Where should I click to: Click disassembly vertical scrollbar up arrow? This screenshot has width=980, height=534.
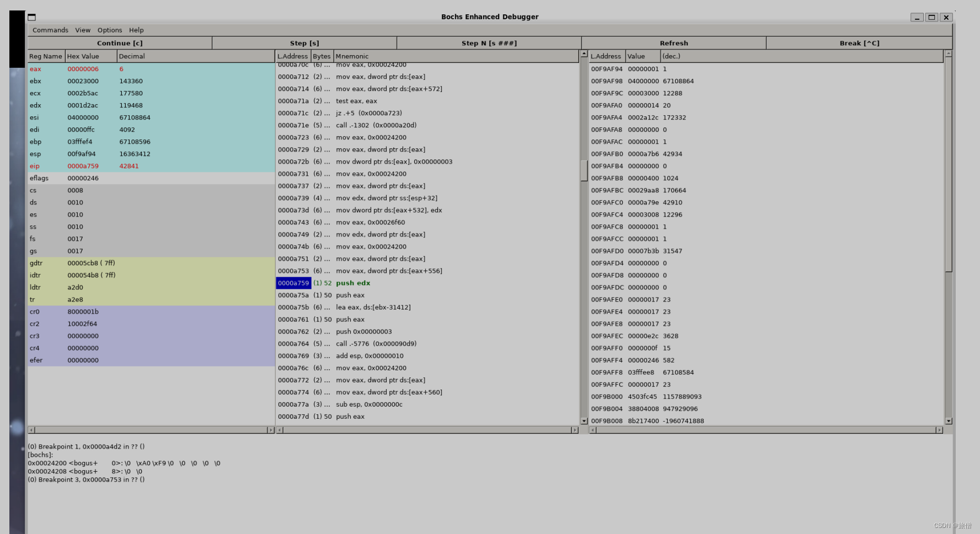pyautogui.click(x=584, y=54)
